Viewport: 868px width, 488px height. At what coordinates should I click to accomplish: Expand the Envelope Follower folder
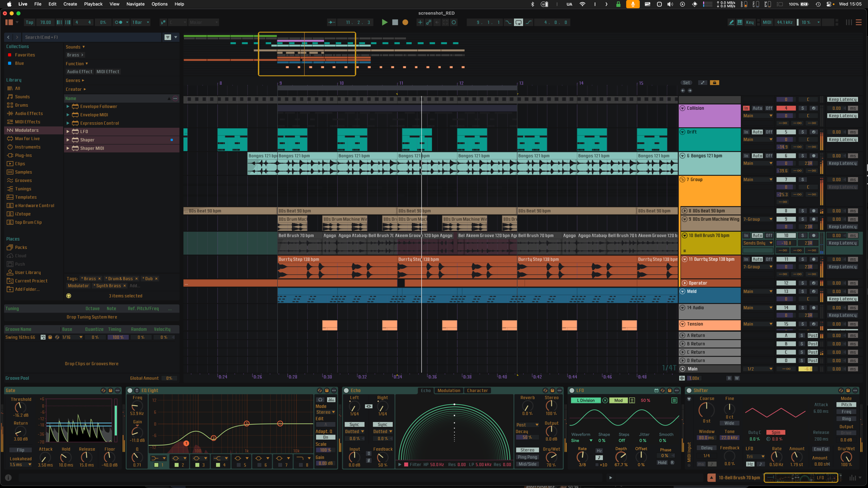[x=68, y=107]
